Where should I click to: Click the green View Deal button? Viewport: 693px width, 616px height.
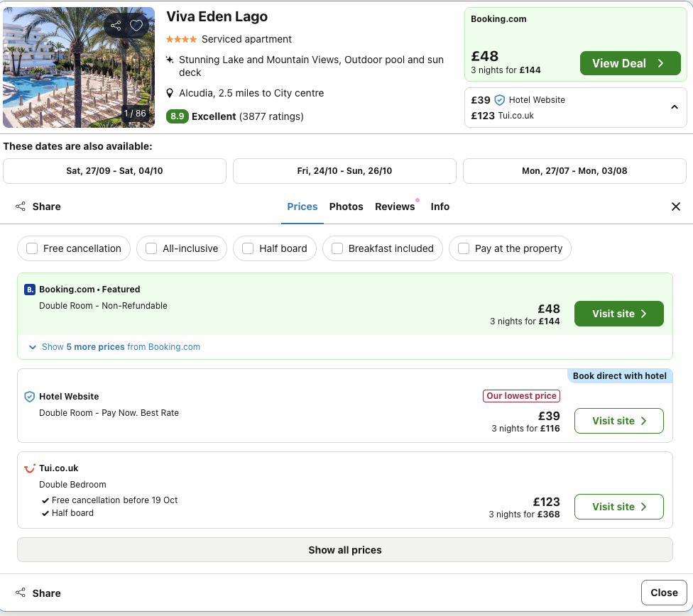pos(631,63)
